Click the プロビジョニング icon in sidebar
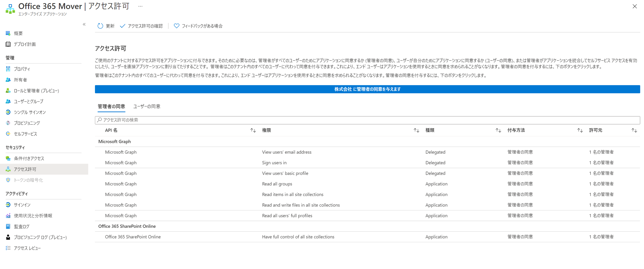 (x=8, y=123)
